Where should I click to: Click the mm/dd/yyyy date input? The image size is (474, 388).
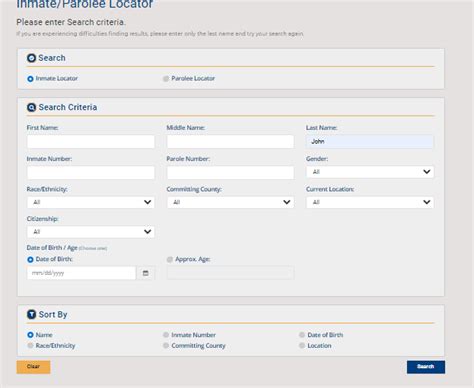pyautogui.click(x=82, y=273)
